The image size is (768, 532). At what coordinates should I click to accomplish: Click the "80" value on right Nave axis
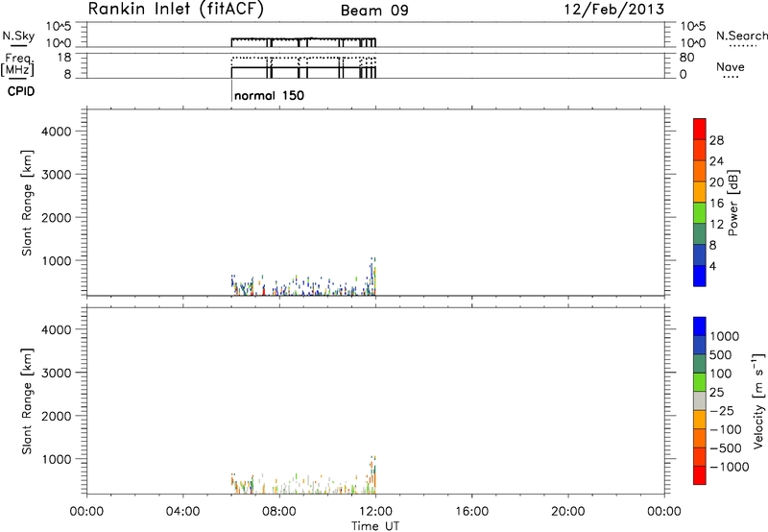click(x=686, y=58)
